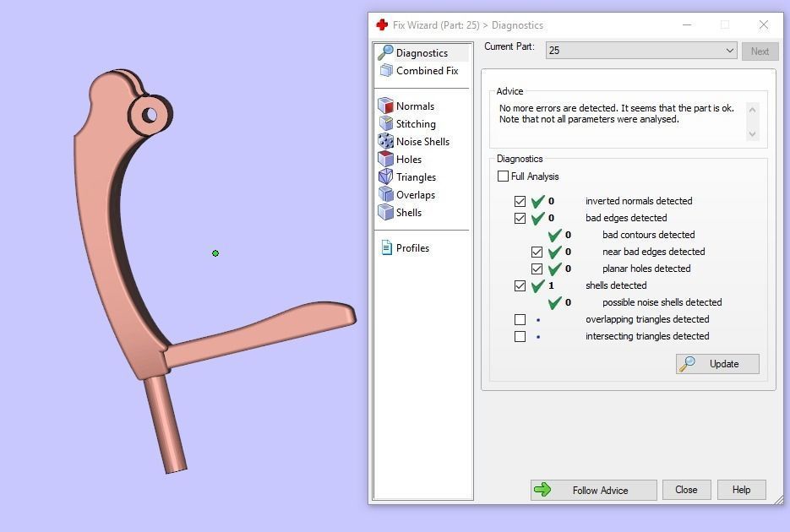Enable the Full Analysis checkbox
Image resolution: width=790 pixels, height=532 pixels.
[x=503, y=176]
